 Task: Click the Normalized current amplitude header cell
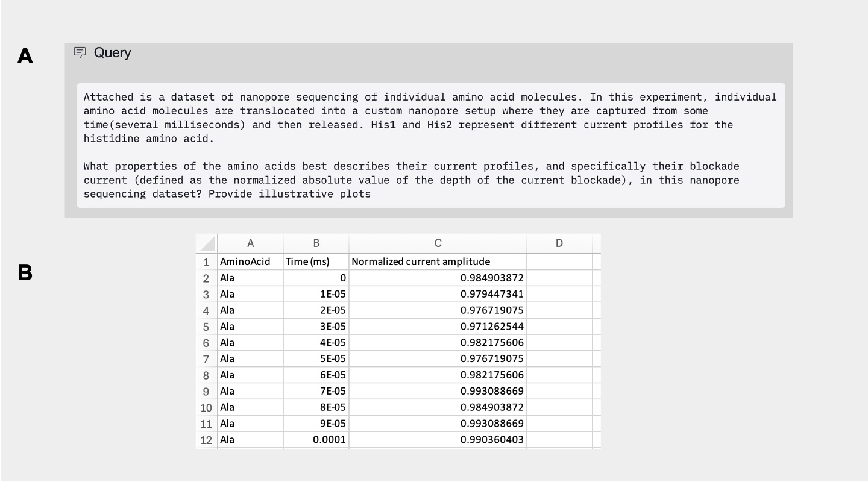[438, 262]
